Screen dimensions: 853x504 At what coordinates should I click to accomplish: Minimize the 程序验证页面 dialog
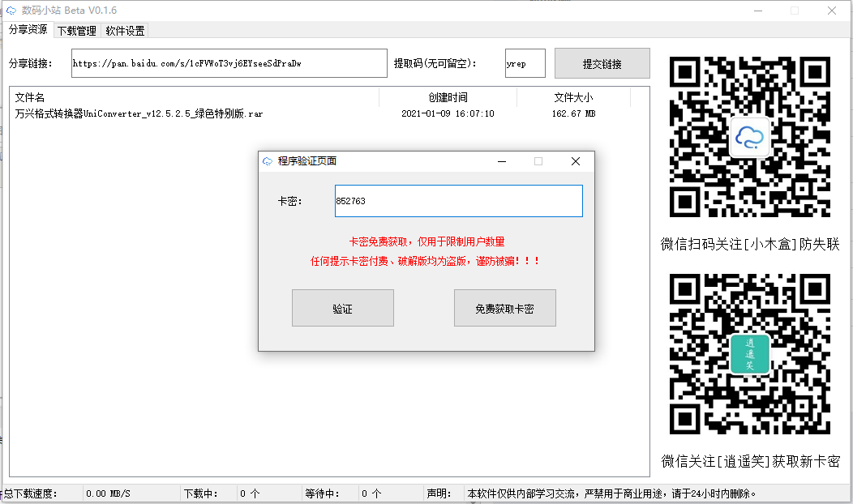click(x=502, y=161)
